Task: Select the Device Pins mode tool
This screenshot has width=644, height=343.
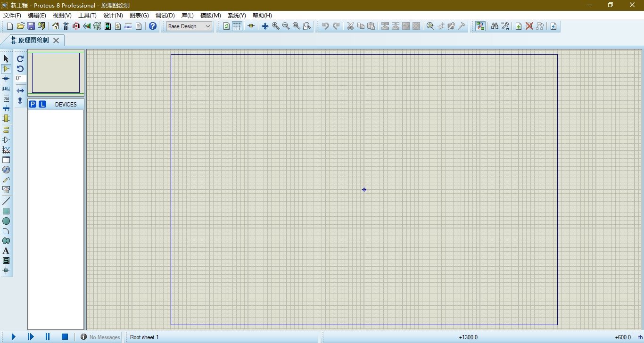Action: 6,140
